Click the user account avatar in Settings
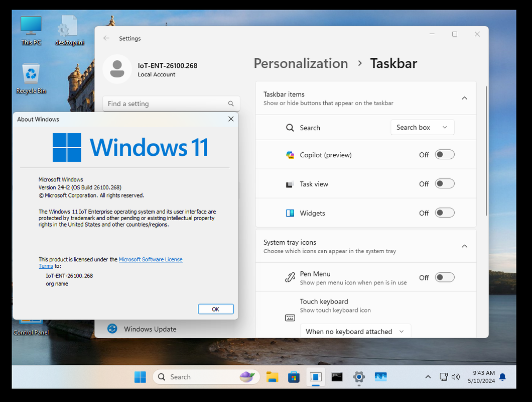 [x=117, y=69]
